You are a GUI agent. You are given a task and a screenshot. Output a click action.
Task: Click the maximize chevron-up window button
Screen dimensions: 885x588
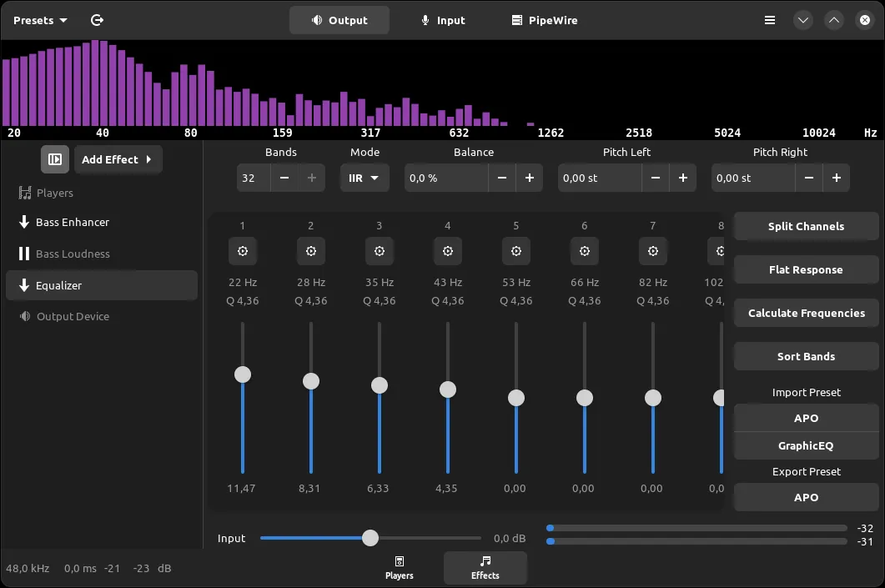[x=834, y=20]
